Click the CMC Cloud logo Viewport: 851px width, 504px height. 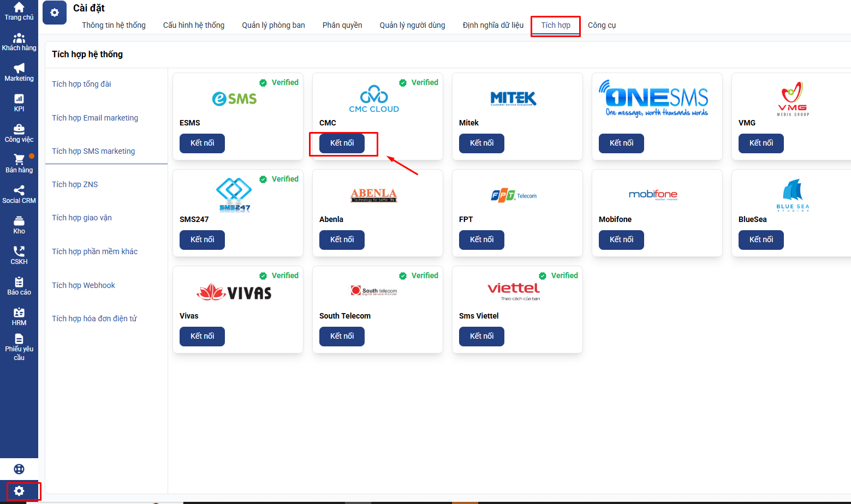coord(374,99)
